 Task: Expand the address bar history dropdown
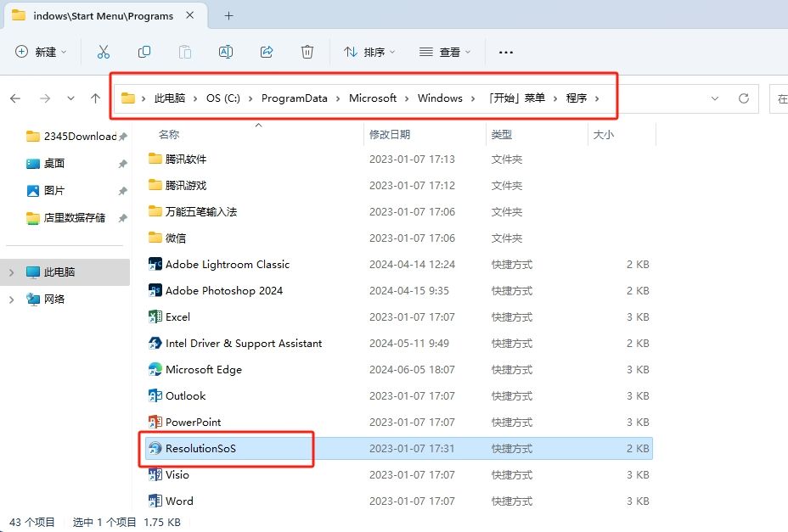tap(715, 98)
